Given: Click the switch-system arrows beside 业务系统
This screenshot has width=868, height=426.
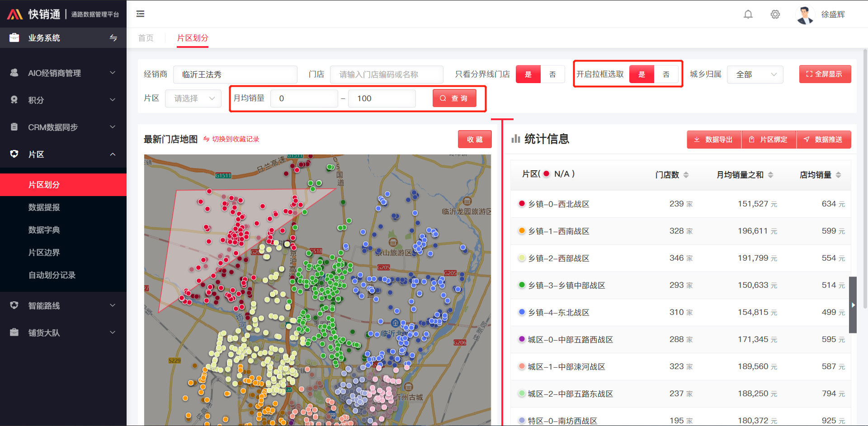Looking at the screenshot, I should click(x=113, y=38).
